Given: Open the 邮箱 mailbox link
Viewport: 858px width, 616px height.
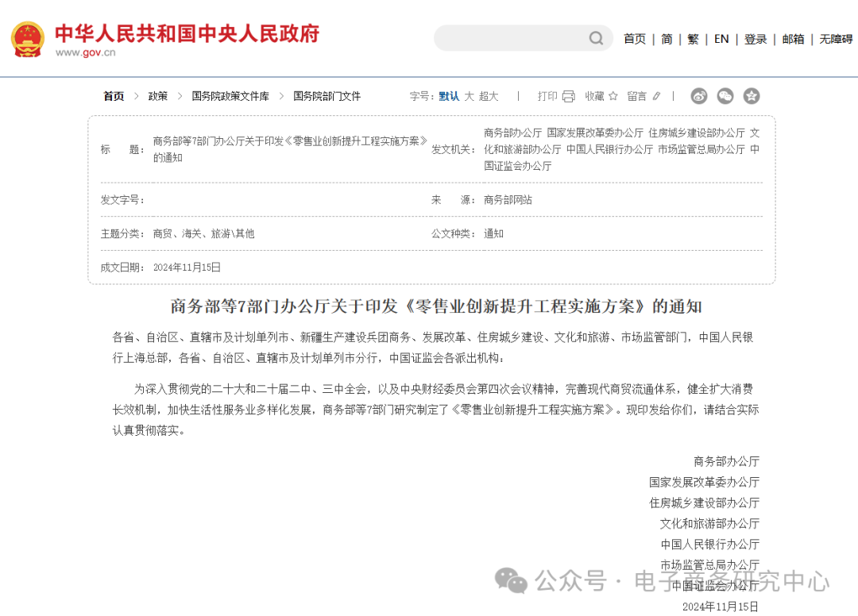Looking at the screenshot, I should pos(794,38).
